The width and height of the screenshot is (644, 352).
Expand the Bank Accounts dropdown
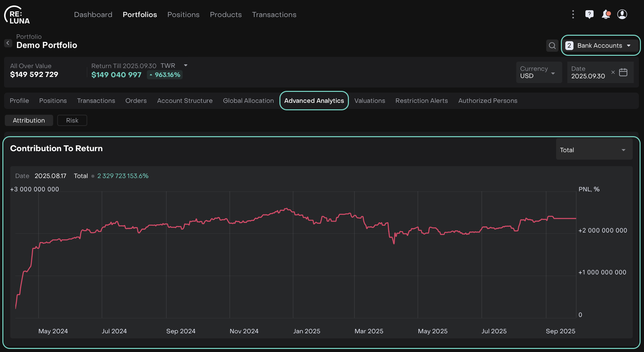601,46
